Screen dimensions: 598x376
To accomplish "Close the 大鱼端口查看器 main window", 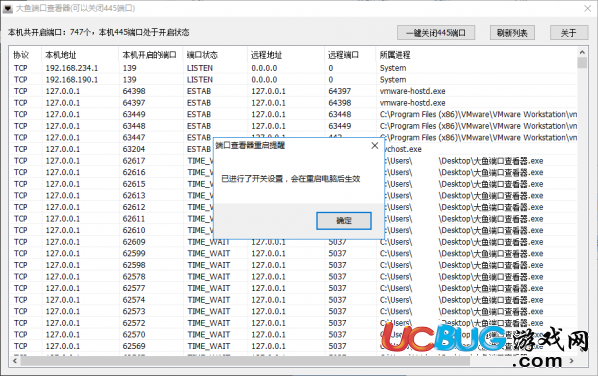I will click(x=588, y=8).
